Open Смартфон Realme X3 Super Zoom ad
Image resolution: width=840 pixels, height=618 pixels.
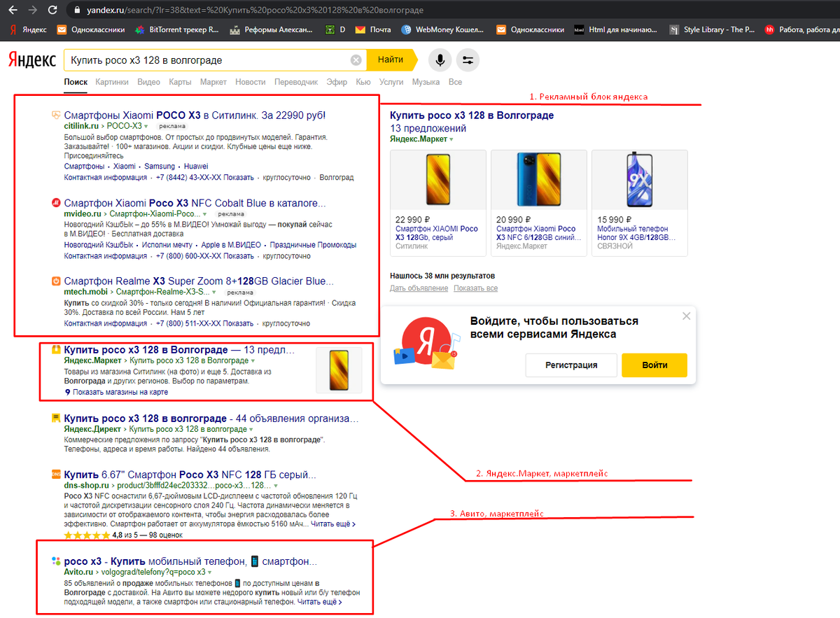199,281
